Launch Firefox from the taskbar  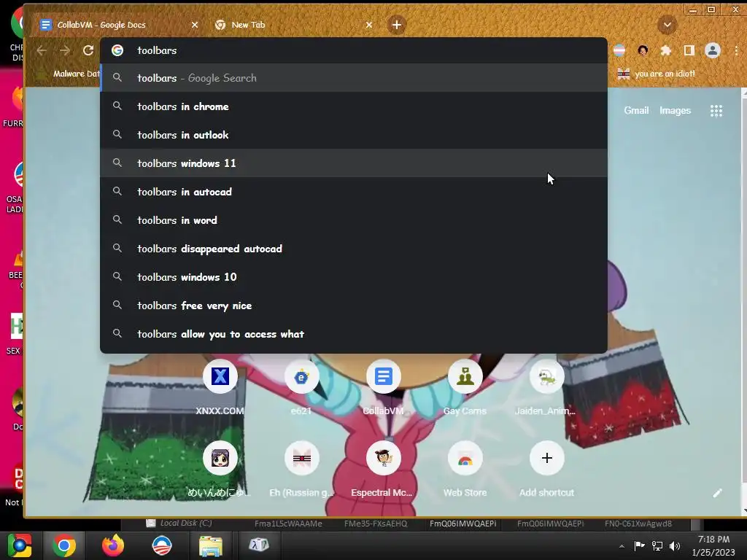[113, 545]
